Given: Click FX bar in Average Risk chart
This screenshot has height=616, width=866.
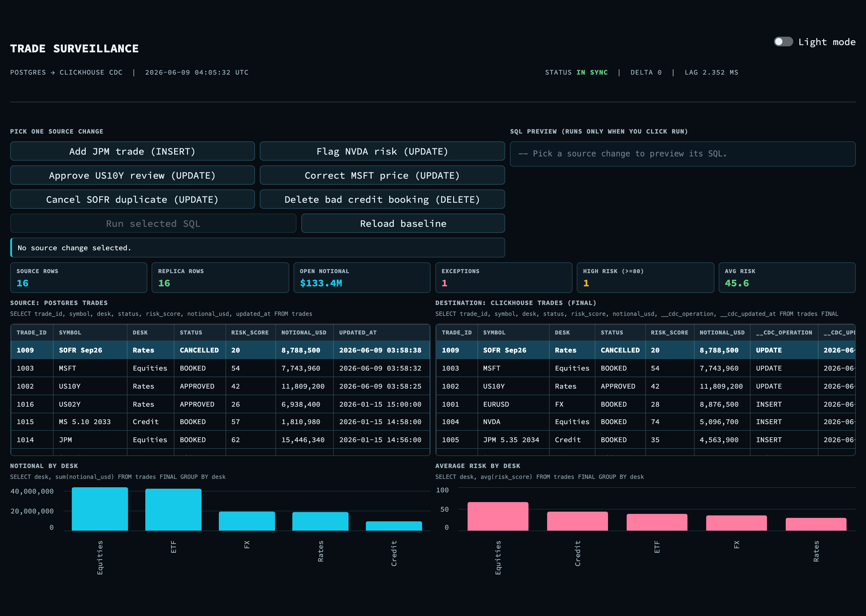Looking at the screenshot, I should tap(736, 523).
